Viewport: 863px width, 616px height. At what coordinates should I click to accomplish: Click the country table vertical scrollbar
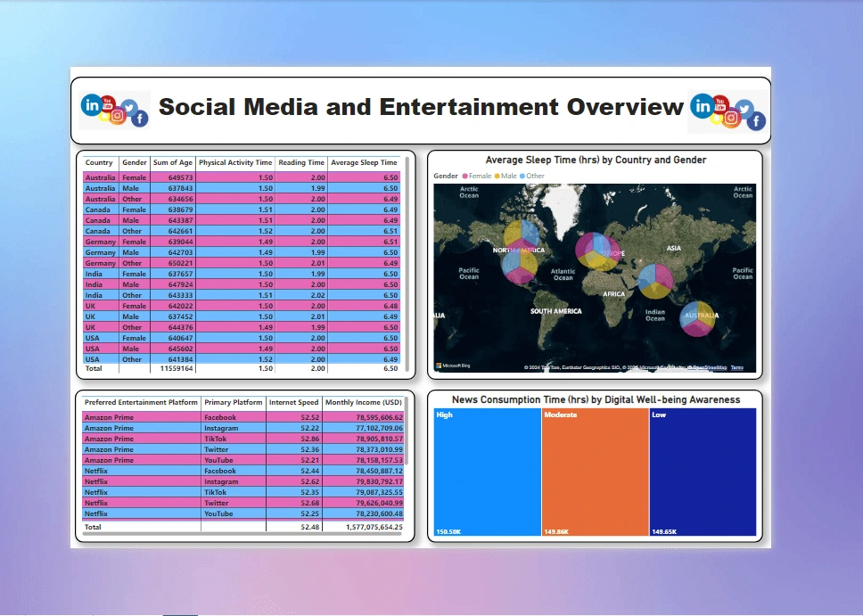click(407, 264)
